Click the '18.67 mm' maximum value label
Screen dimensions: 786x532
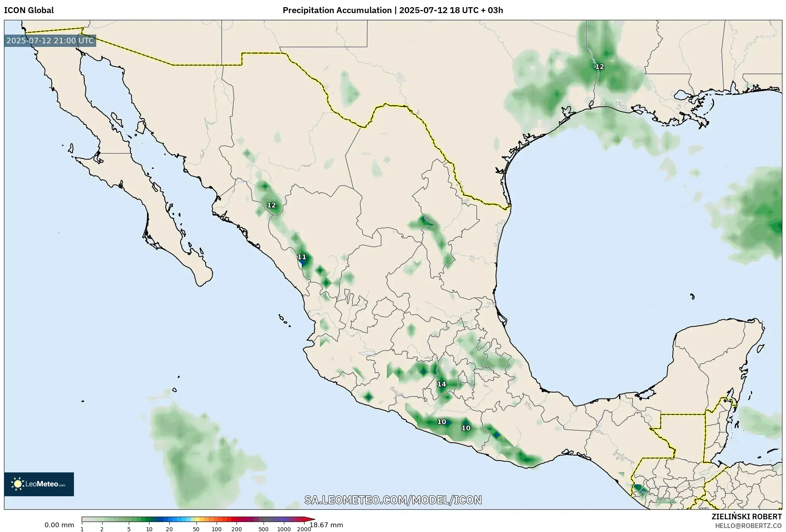pyautogui.click(x=326, y=525)
